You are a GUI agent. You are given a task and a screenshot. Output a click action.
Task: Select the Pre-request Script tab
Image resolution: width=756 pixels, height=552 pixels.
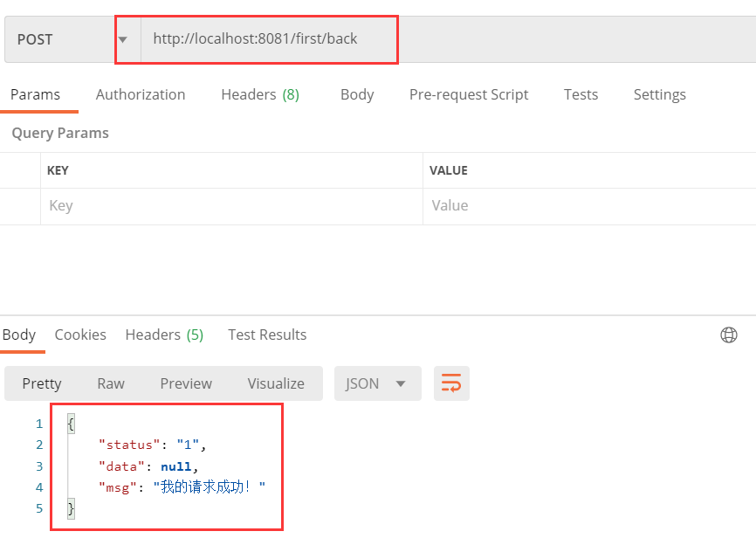point(469,94)
